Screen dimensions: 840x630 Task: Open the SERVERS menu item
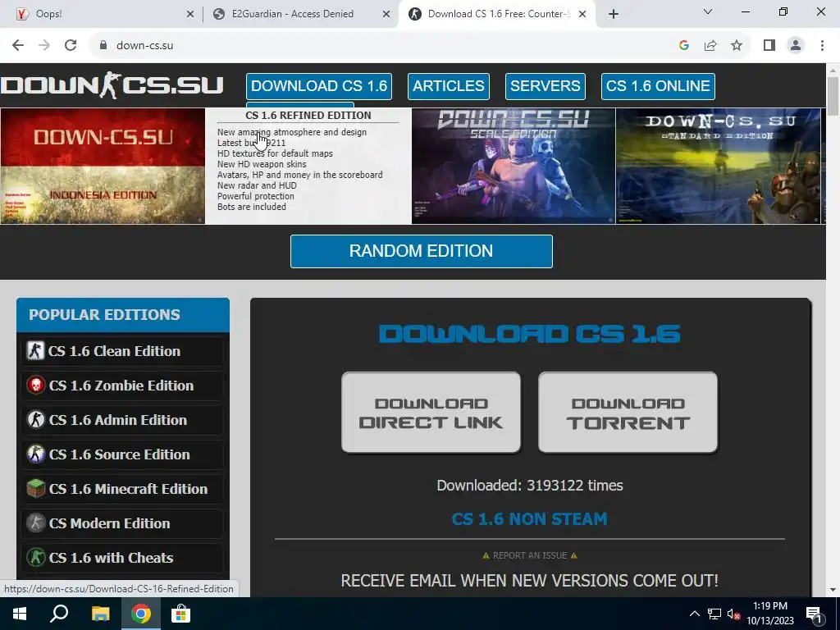pyautogui.click(x=546, y=86)
